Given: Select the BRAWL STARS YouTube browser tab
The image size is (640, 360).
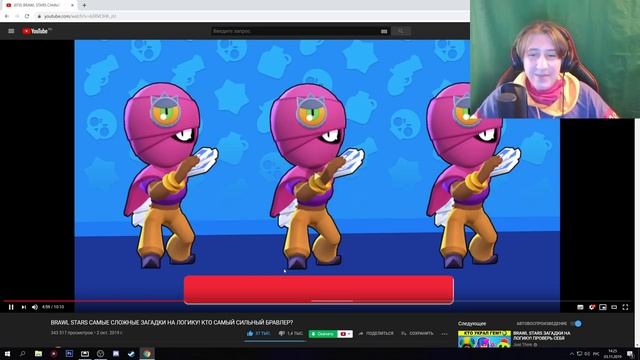Looking at the screenshot, I should click(x=40, y=5).
